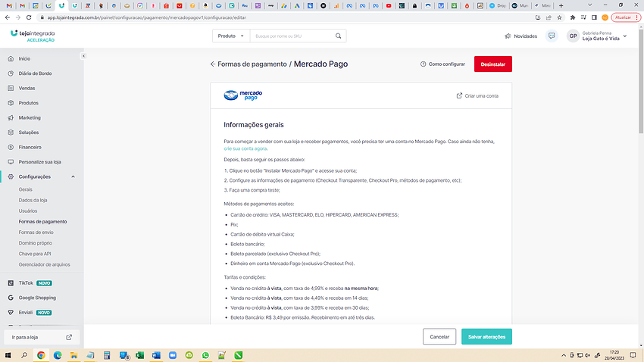This screenshot has width=644, height=362.
Task: Click the Configurações gear icon
Action: pyautogui.click(x=11, y=177)
